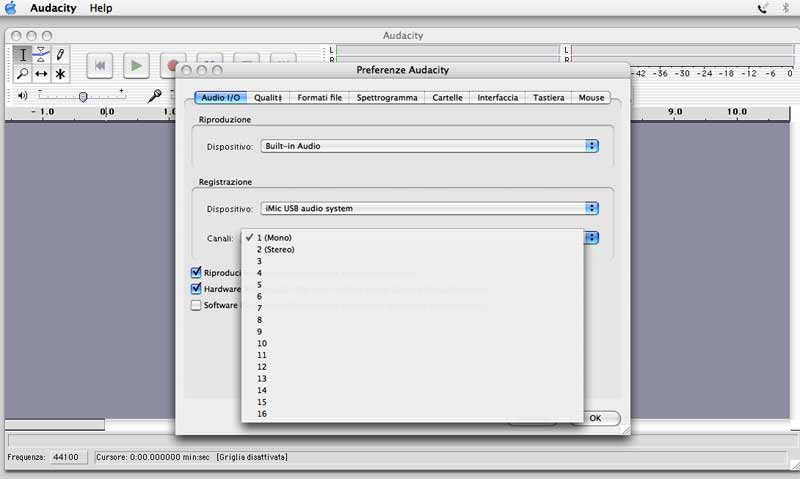Switch to the Audio I/O tab
The width and height of the screenshot is (800, 479).
pyautogui.click(x=220, y=97)
